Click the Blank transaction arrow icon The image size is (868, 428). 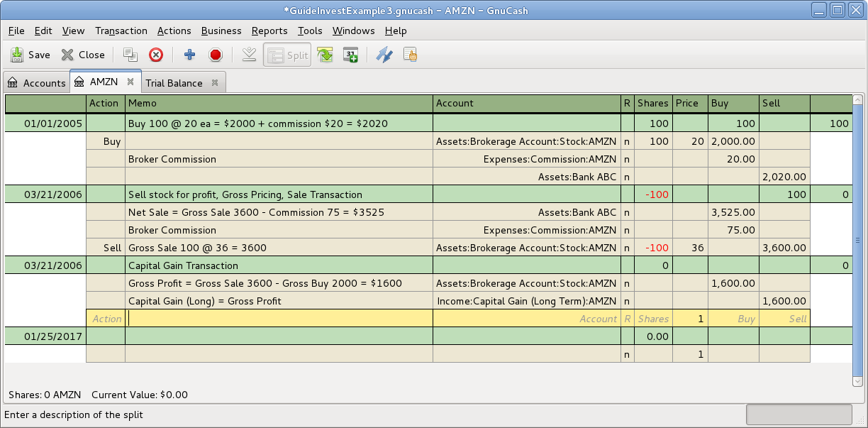click(x=249, y=55)
